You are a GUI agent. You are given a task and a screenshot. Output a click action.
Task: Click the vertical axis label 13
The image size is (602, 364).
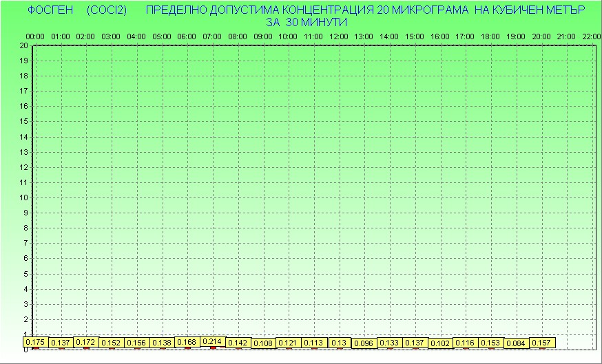point(24,152)
